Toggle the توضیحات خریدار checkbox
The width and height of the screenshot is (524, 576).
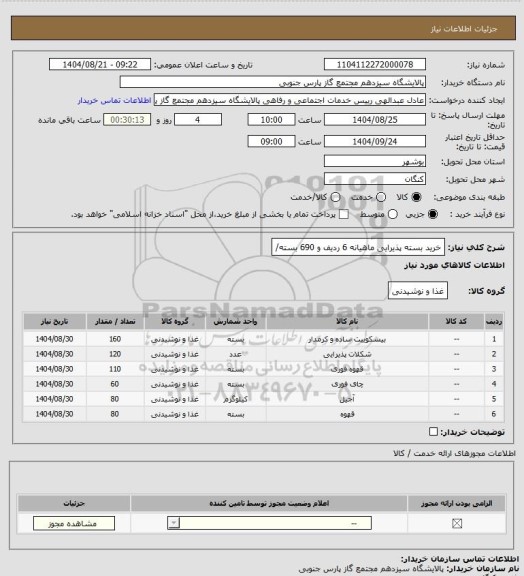(434, 432)
